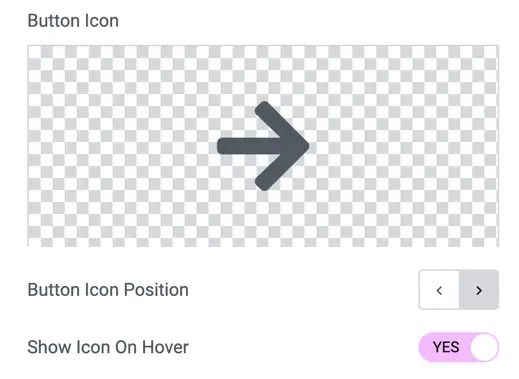The width and height of the screenshot is (519, 379).
Task: Set button icon position to left
Action: click(x=439, y=290)
